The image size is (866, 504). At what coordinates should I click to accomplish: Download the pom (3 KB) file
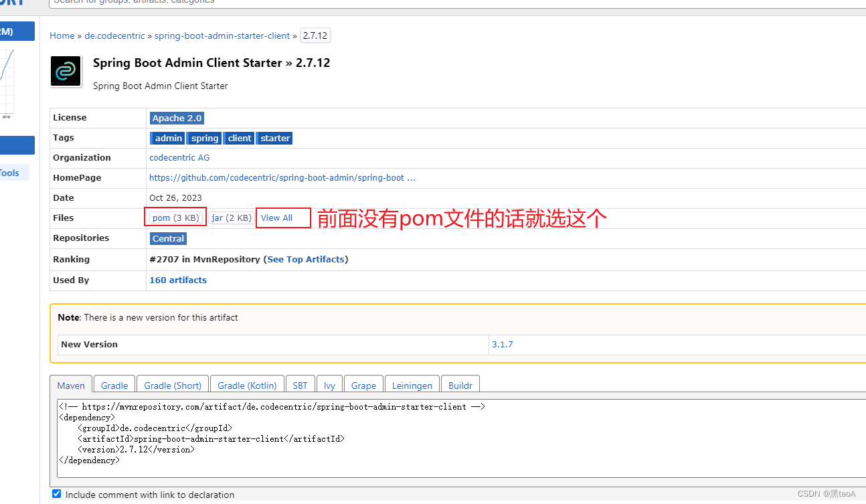[x=175, y=218]
